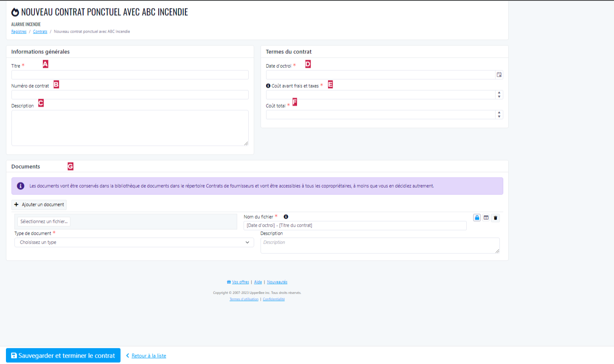This screenshot has height=364, width=614.
Task: Click the gift icon beside Vos offres
Action: (229, 282)
